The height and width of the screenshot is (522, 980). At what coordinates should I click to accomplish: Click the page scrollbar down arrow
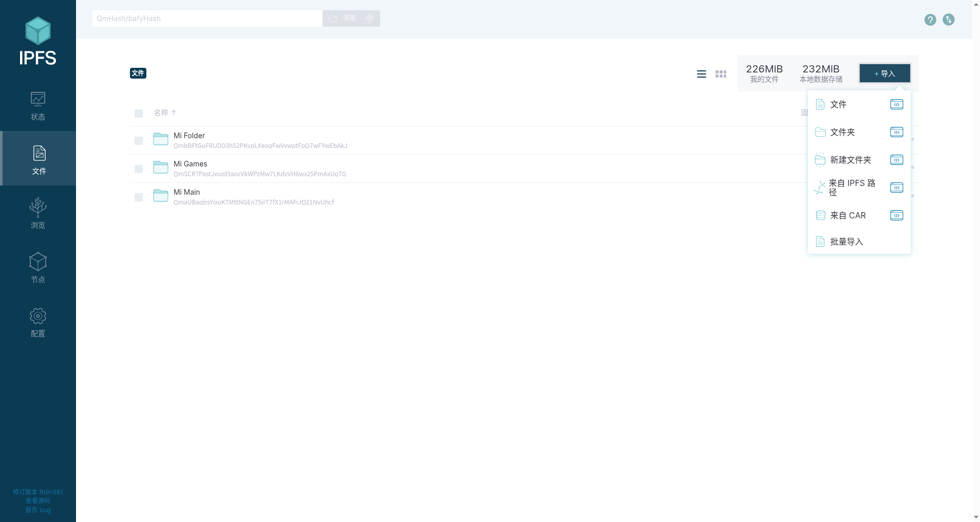tap(976, 517)
